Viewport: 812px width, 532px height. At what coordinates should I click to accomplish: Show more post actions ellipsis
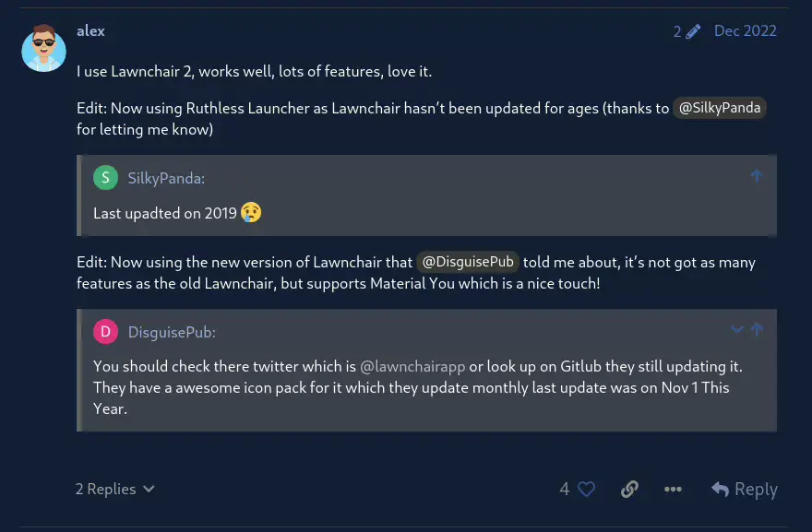pyautogui.click(x=673, y=489)
